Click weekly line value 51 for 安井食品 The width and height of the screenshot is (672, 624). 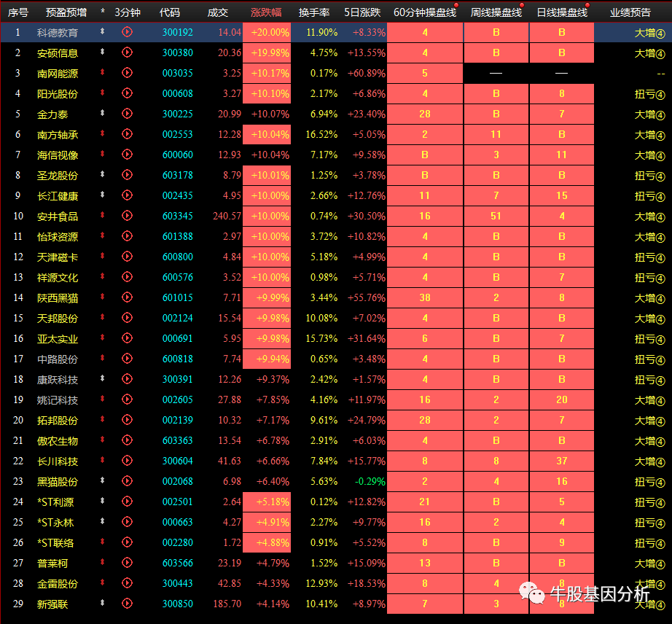[x=496, y=216]
